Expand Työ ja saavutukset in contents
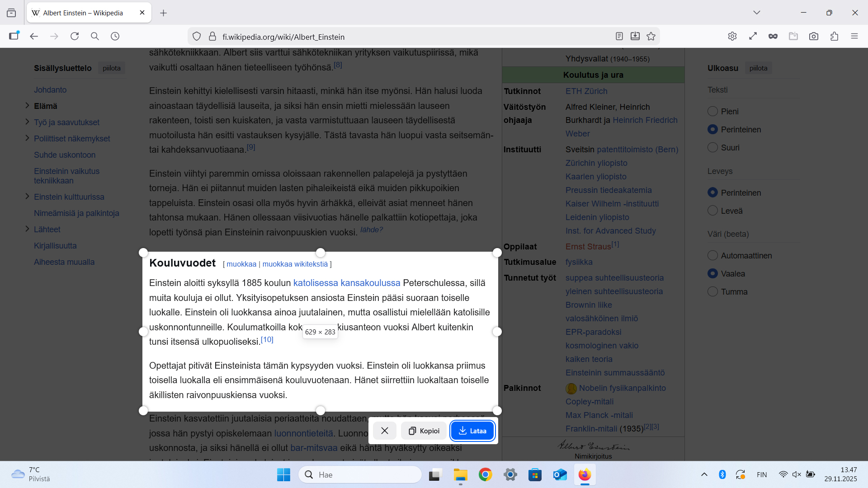This screenshot has height=488, width=868. 27,122
